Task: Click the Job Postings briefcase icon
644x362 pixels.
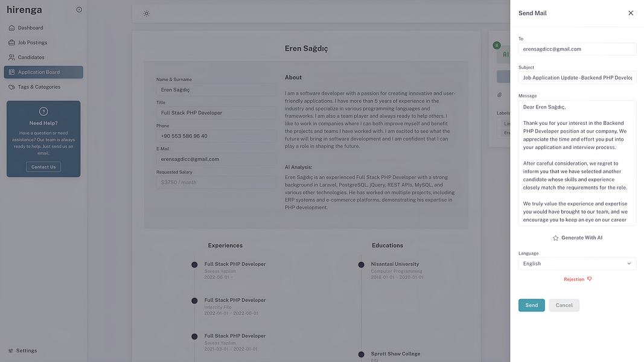Action: point(11,43)
